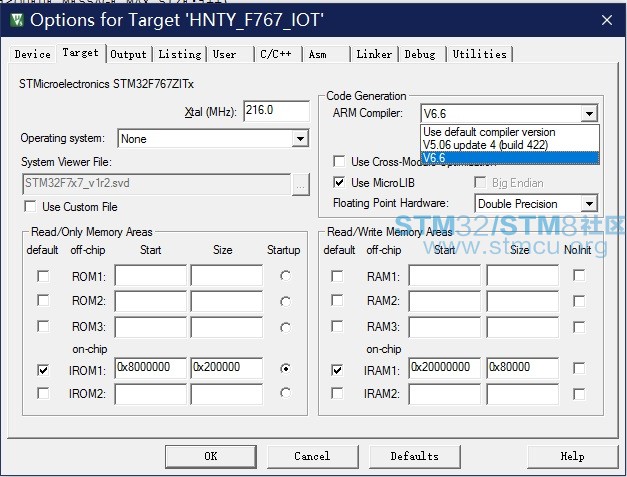Check ROM1 default checkbox
Viewport: 627px width, 477px height.
[43, 276]
